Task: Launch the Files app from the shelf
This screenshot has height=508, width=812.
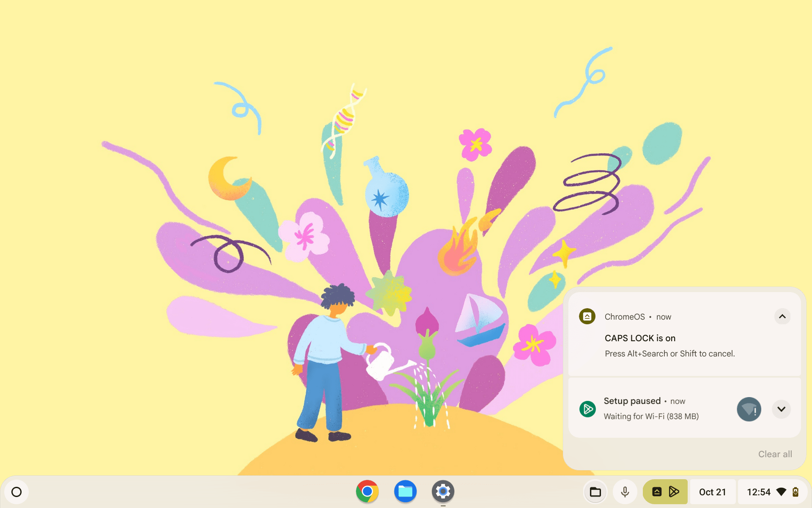Action: [x=405, y=491]
